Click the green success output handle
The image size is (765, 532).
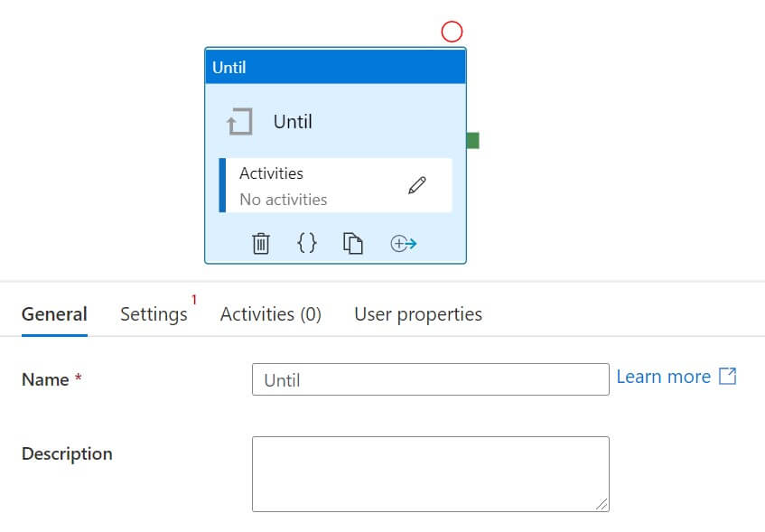coord(472,140)
